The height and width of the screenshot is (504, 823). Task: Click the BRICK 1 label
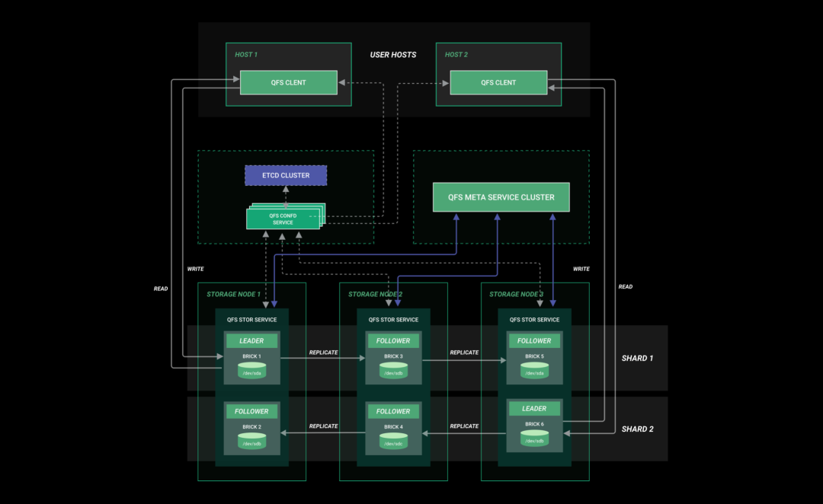coord(252,356)
